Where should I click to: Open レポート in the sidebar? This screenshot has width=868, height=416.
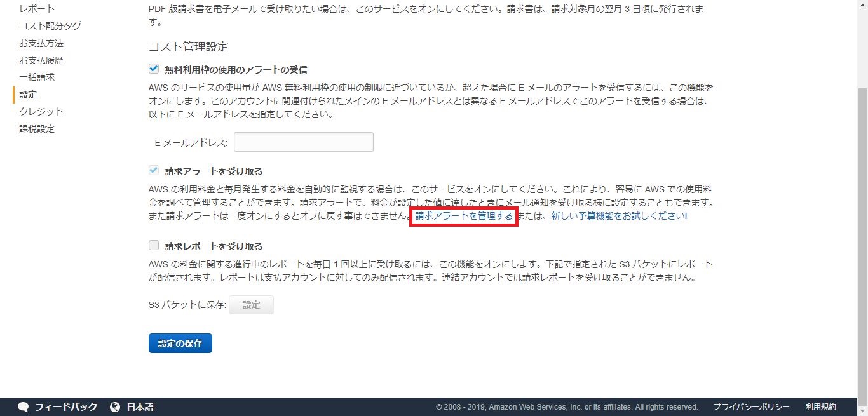37,9
